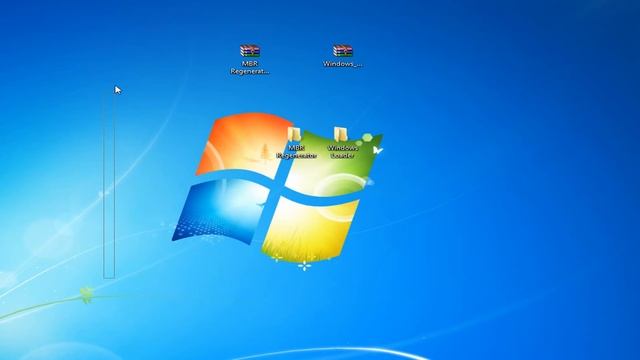Select the Windows_ WinRAR archive icon
This screenshot has width=640, height=360.
click(x=342, y=51)
